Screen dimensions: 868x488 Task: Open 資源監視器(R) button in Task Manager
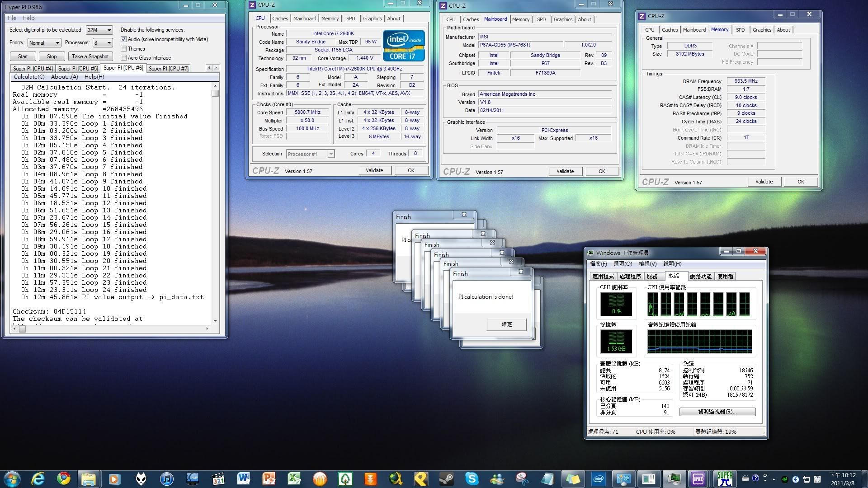click(717, 412)
